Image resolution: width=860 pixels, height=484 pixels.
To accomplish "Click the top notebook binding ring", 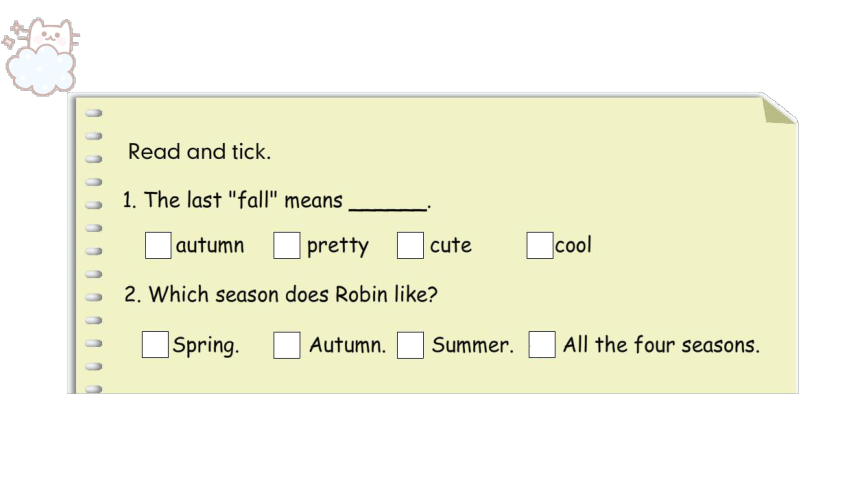I will click(94, 113).
